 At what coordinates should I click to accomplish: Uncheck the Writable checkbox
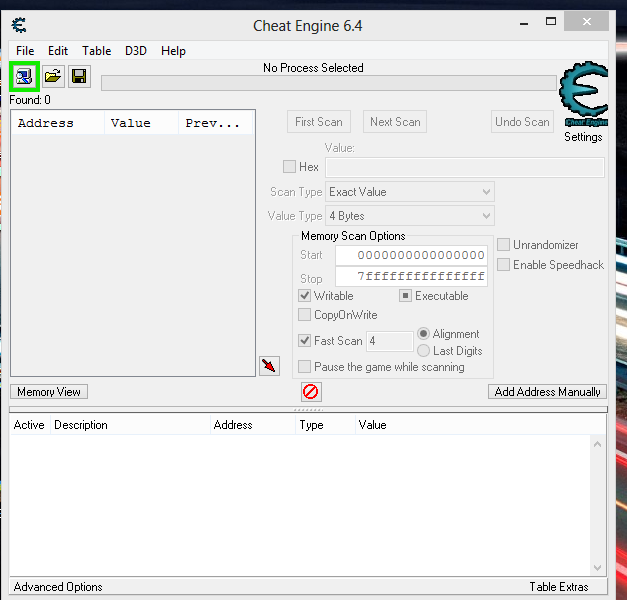pyautogui.click(x=304, y=296)
